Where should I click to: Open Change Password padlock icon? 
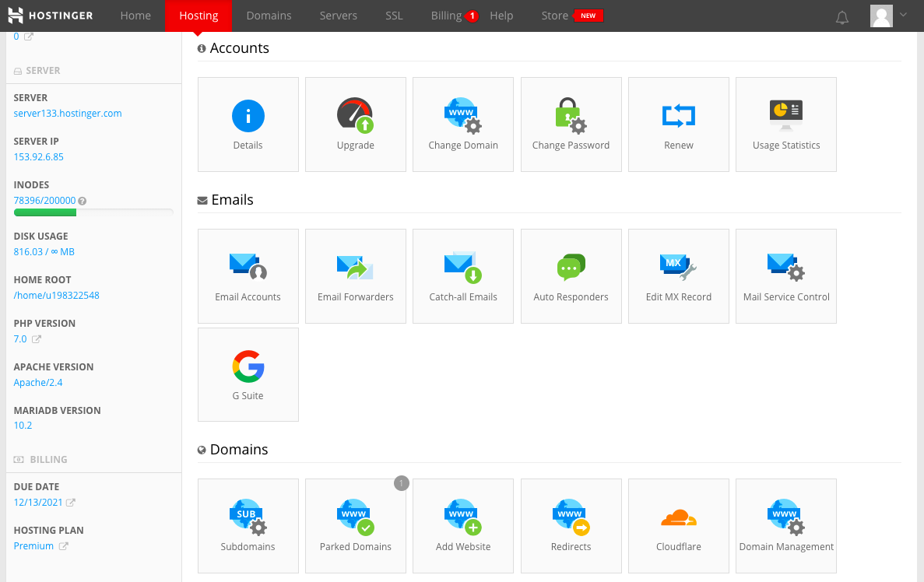(571, 115)
